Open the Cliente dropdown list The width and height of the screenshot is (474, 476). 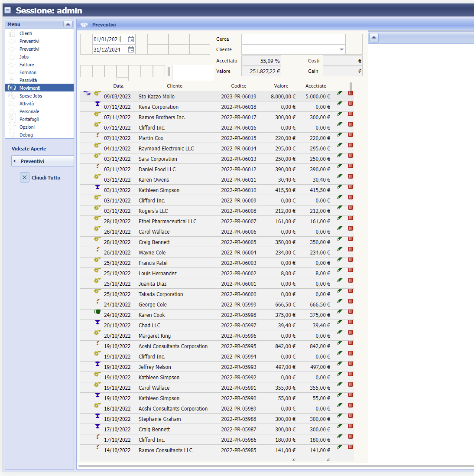coord(341,50)
